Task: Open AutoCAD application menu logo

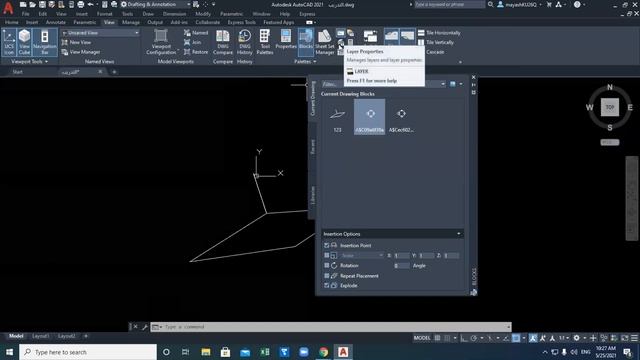Action: (x=8, y=7)
